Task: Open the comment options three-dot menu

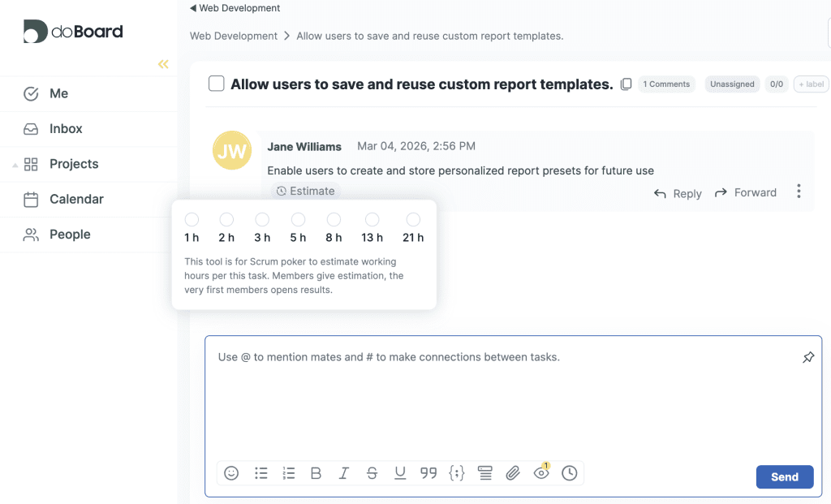Action: [799, 191]
